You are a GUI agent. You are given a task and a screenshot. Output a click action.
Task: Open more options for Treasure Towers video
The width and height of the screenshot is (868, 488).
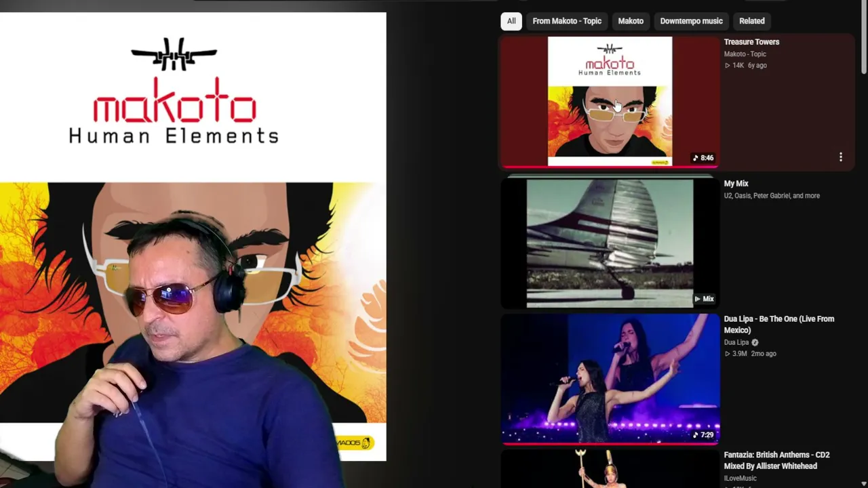(841, 157)
